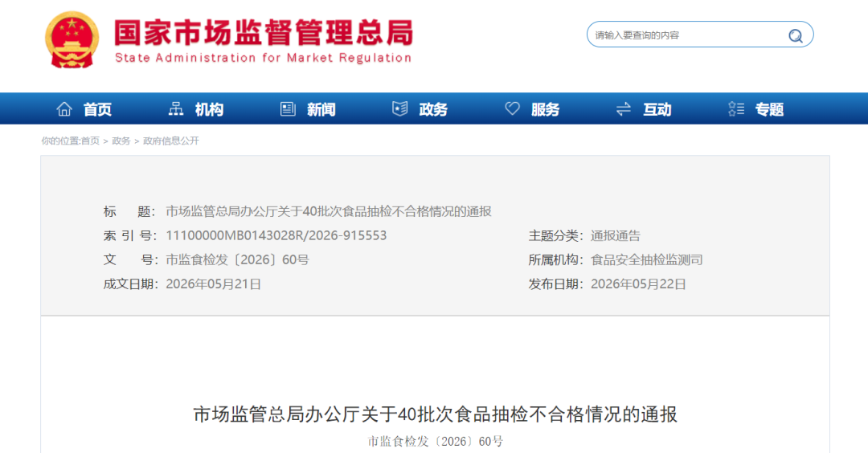Viewport: 868px width, 453px height.
Task: Open the 专题 navigation menu
Action: [769, 109]
